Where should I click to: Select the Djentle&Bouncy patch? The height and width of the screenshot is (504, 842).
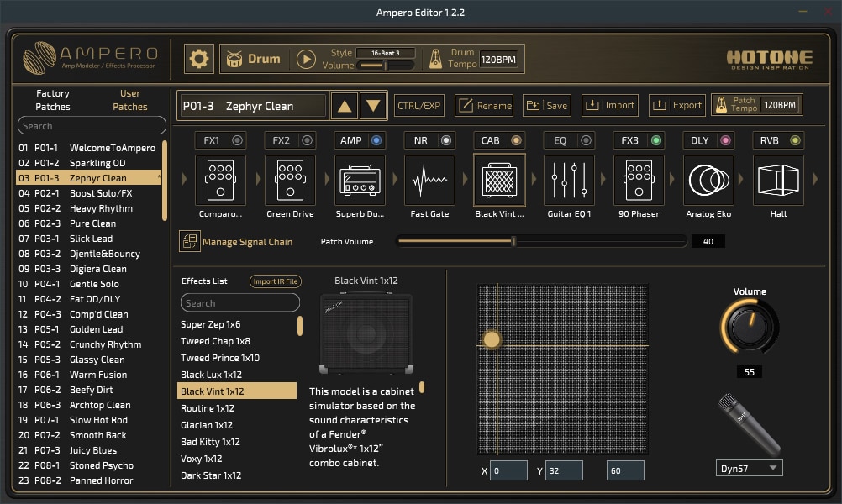(88, 254)
